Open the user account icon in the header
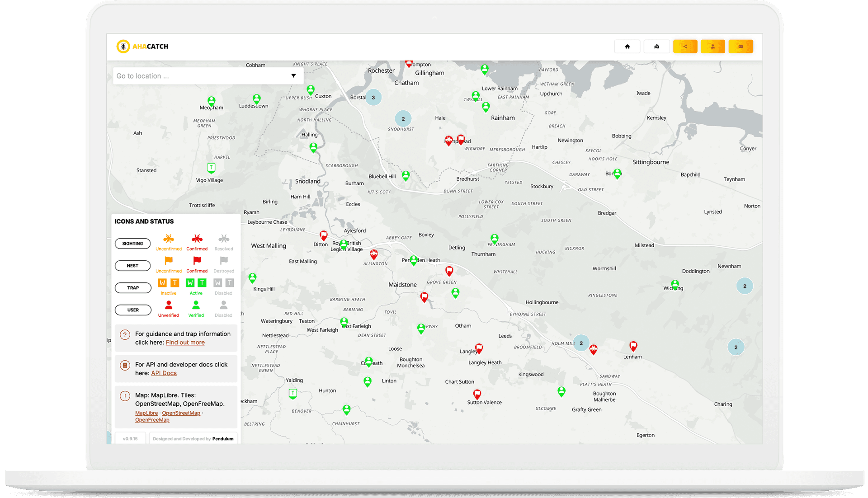The image size is (868, 498). point(713,46)
